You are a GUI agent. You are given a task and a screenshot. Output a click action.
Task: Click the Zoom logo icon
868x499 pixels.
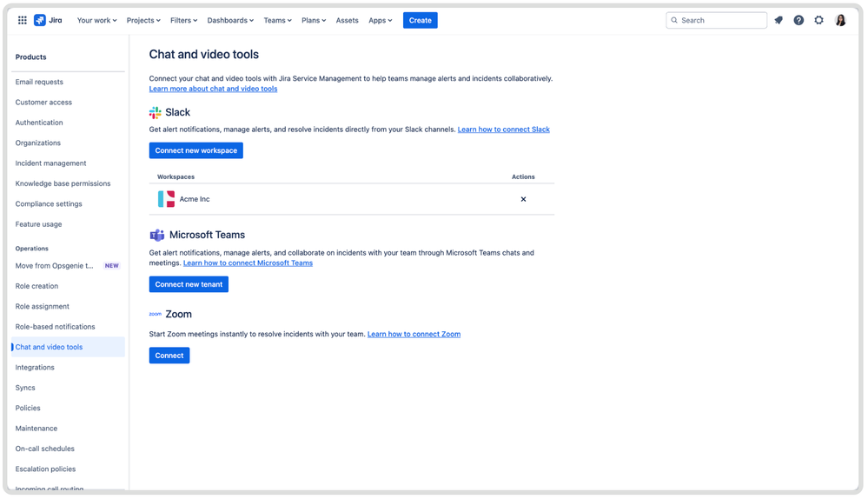point(156,314)
